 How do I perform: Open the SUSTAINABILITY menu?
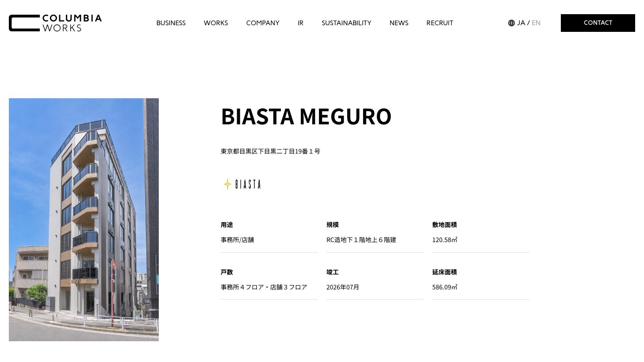[346, 23]
